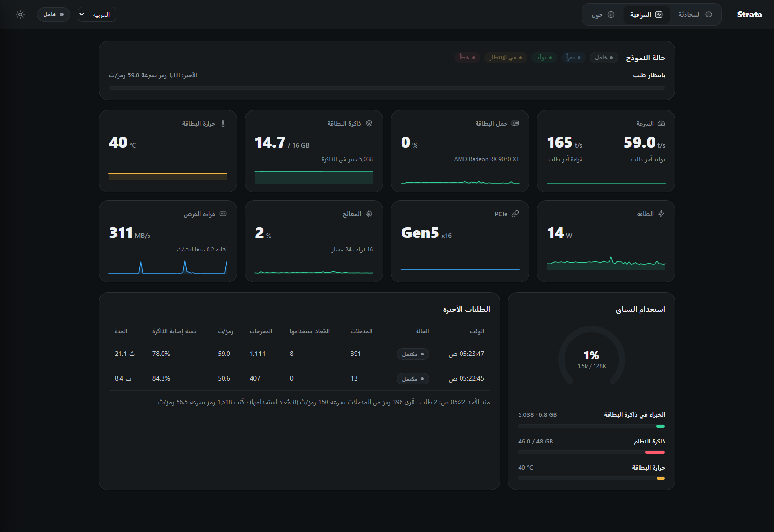
Task: Click the thermometer icon beside حرارة البطاقة
Action: [x=223, y=124]
